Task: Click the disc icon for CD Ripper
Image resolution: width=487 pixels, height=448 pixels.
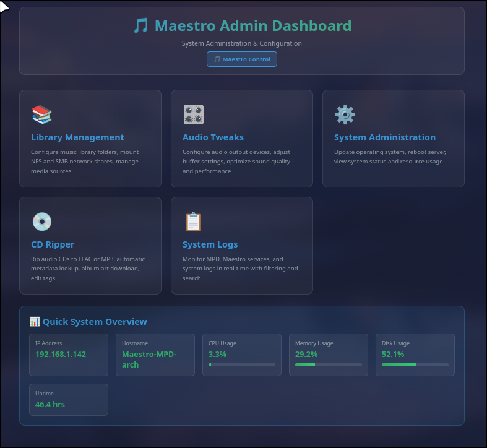Action: pyautogui.click(x=41, y=222)
